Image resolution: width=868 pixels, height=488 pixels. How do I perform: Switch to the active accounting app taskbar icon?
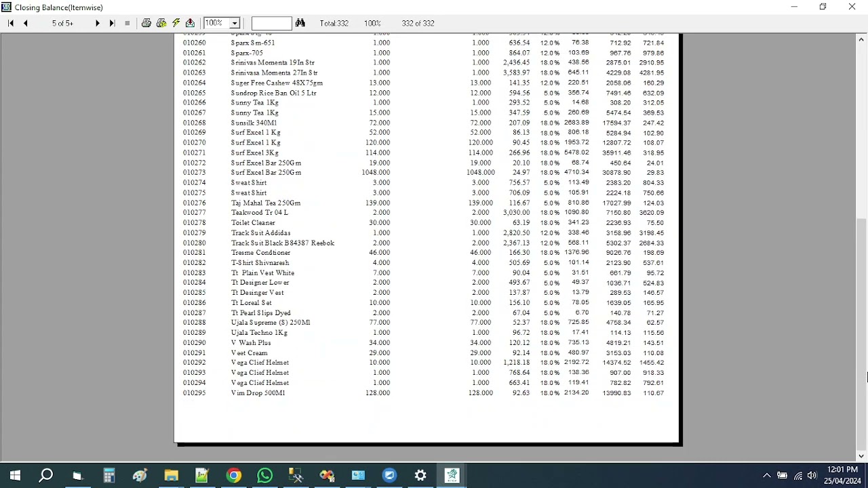click(452, 476)
